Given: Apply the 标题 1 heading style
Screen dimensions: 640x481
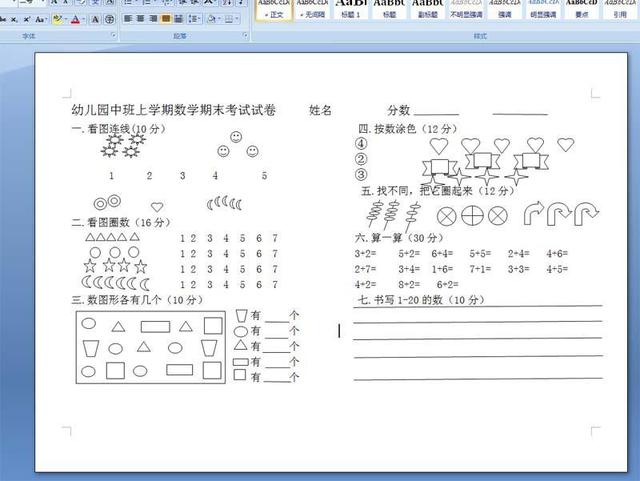Looking at the screenshot, I should click(350, 9).
